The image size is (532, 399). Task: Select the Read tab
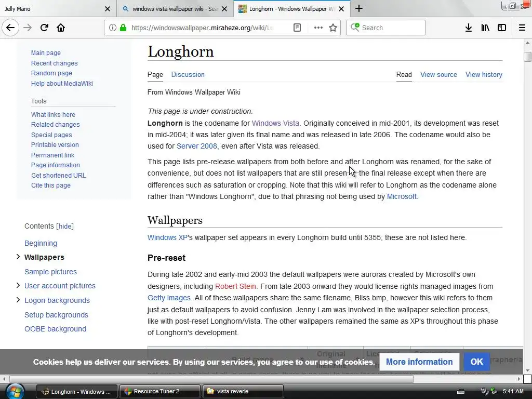(404, 75)
